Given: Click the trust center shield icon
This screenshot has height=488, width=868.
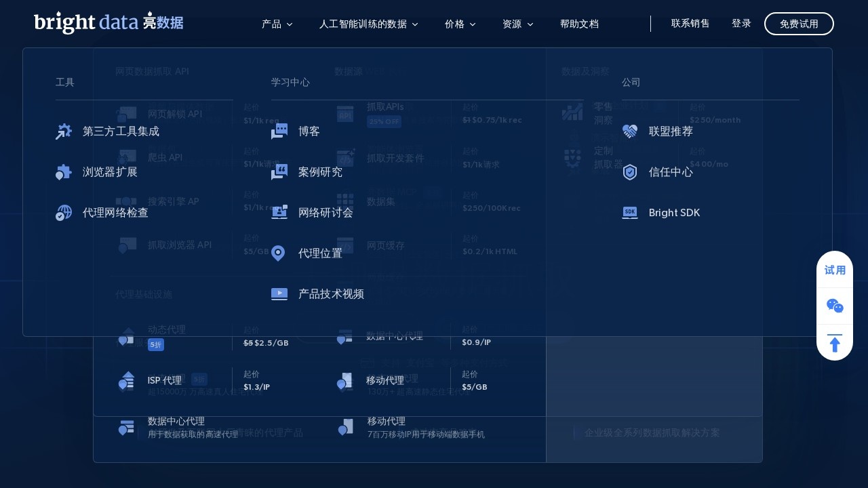Looking at the screenshot, I should (630, 172).
